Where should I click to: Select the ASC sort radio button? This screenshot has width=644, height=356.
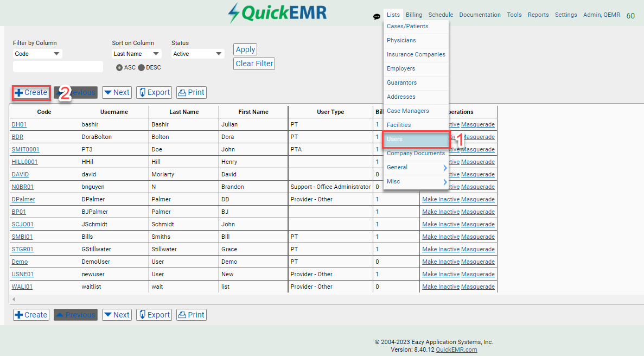pyautogui.click(x=119, y=67)
